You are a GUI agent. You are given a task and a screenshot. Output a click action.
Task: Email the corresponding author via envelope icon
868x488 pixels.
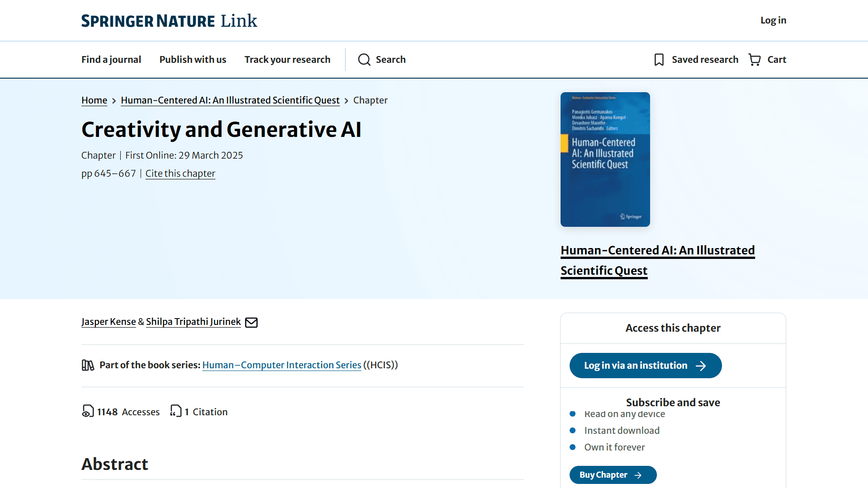click(x=251, y=322)
